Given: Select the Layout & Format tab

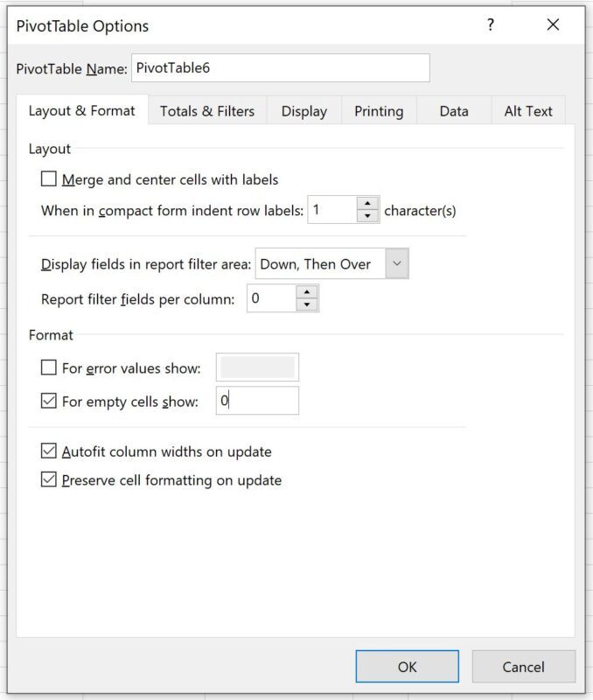Looking at the screenshot, I should click(83, 111).
